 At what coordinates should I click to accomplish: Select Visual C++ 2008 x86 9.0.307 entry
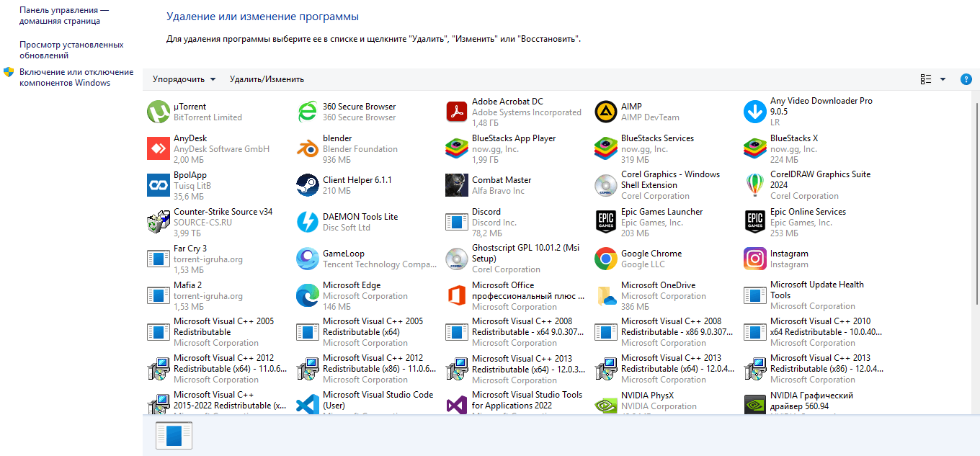click(664, 332)
